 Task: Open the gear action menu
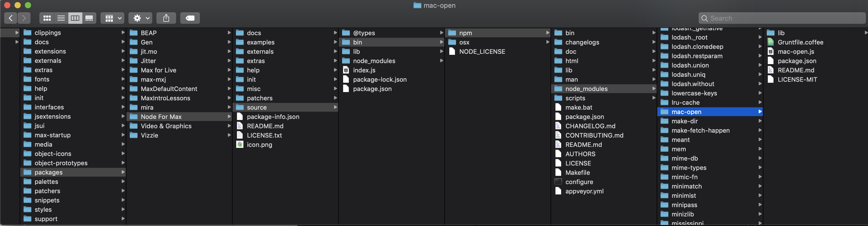[x=141, y=18]
